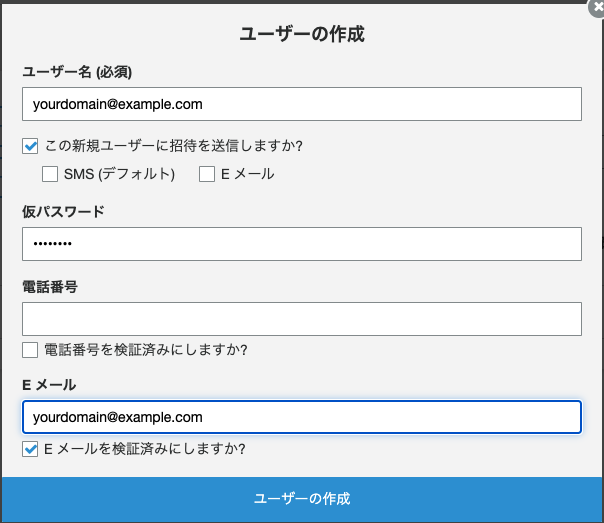Click the E メール address input field
604x523 pixels.
[x=302, y=417]
